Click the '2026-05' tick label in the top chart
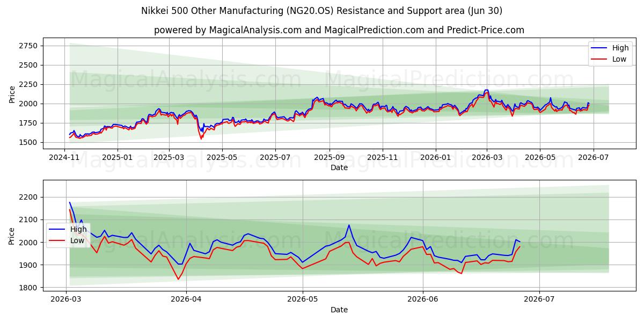The height and width of the screenshot is (322, 644). (x=539, y=158)
